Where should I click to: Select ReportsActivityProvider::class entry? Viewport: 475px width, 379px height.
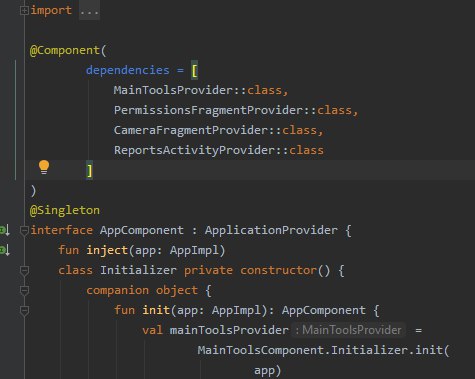(x=218, y=150)
